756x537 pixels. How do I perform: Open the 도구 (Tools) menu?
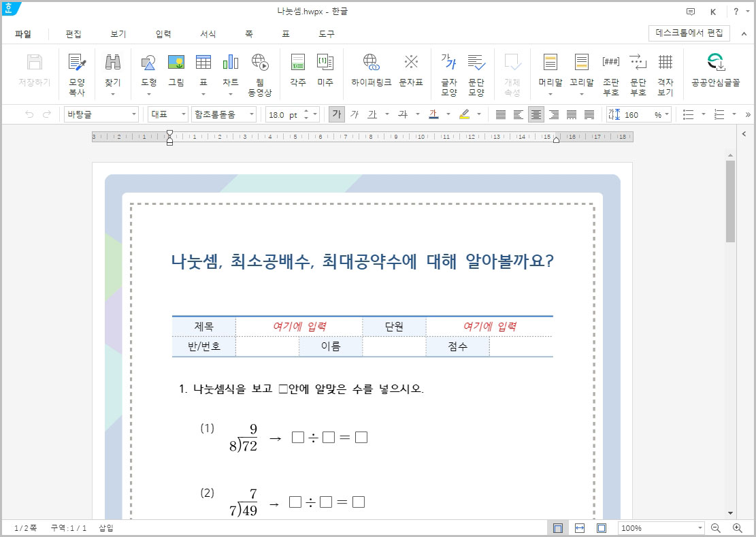point(325,33)
